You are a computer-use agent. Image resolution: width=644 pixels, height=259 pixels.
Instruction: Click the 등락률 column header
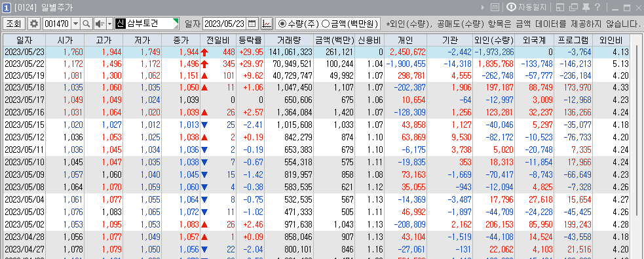(x=250, y=40)
